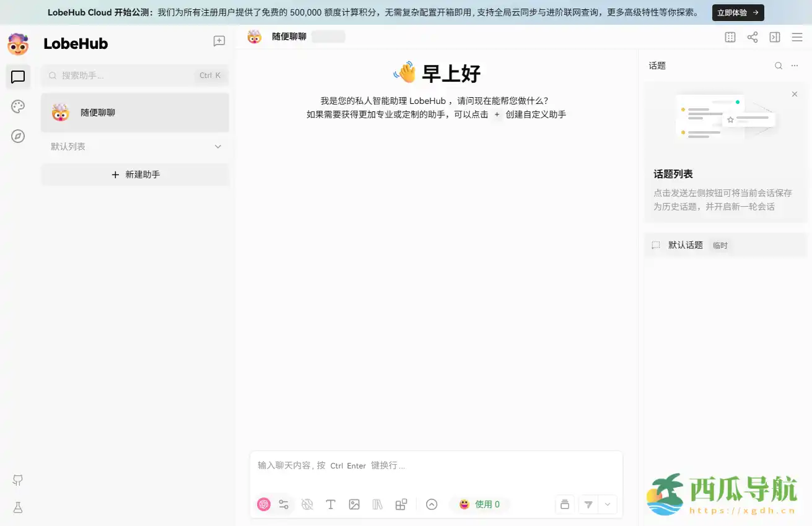Select the chat bubble icon in the sidebar
Image resolution: width=812 pixels, height=526 pixels.
pos(18,77)
